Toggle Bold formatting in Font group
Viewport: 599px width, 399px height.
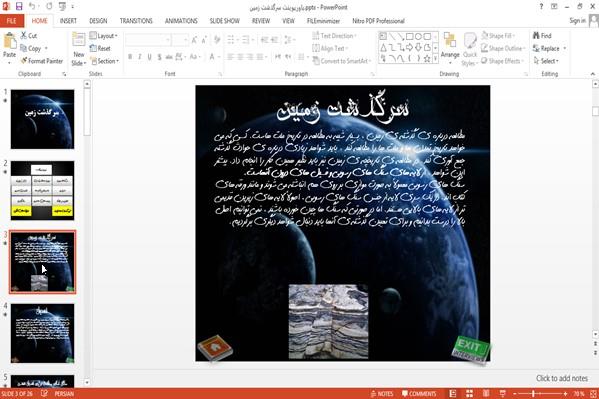(x=130, y=57)
